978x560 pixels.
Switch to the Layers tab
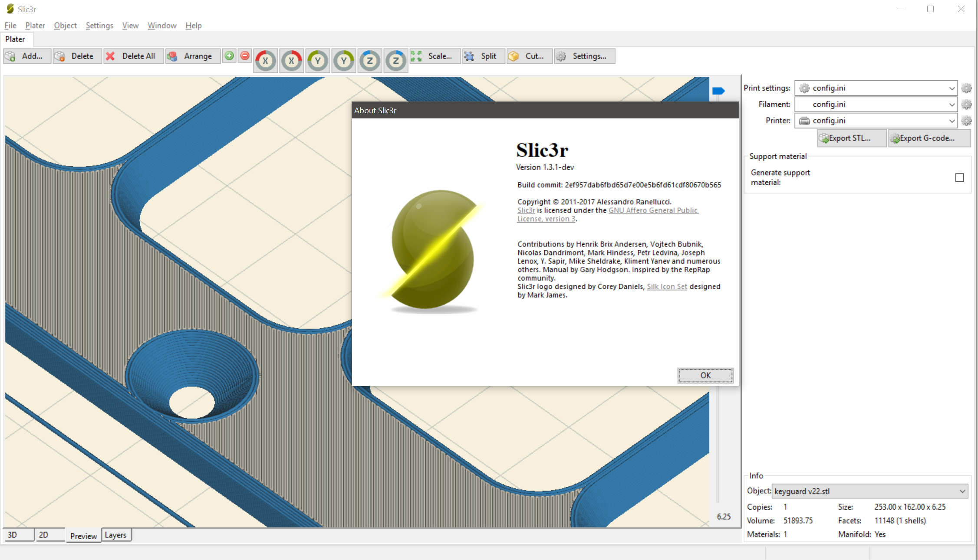coord(115,535)
